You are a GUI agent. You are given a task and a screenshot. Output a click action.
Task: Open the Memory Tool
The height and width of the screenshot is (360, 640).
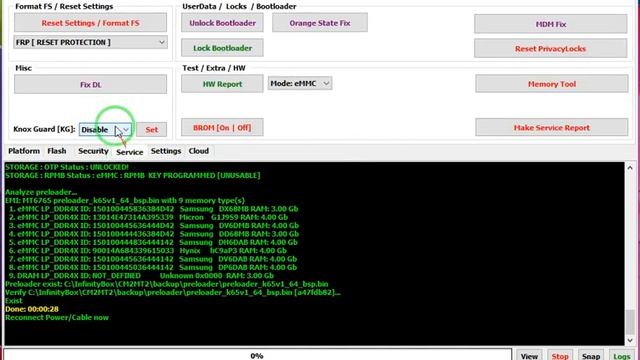tap(551, 84)
